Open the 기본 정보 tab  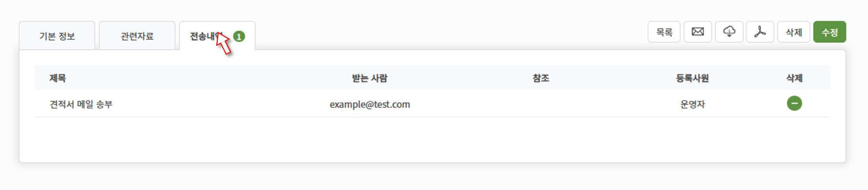(57, 36)
